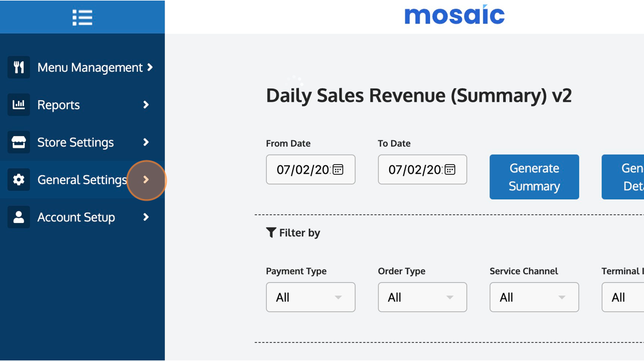Click into the From Date field
The image size is (644, 361).
tap(310, 170)
